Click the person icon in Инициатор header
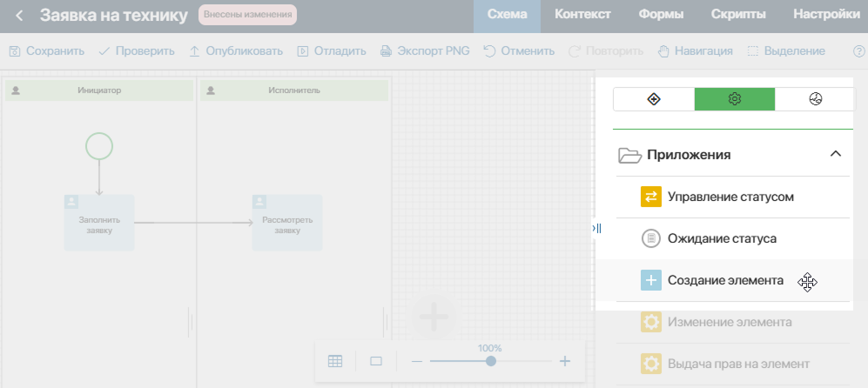The image size is (868, 388). [16, 90]
